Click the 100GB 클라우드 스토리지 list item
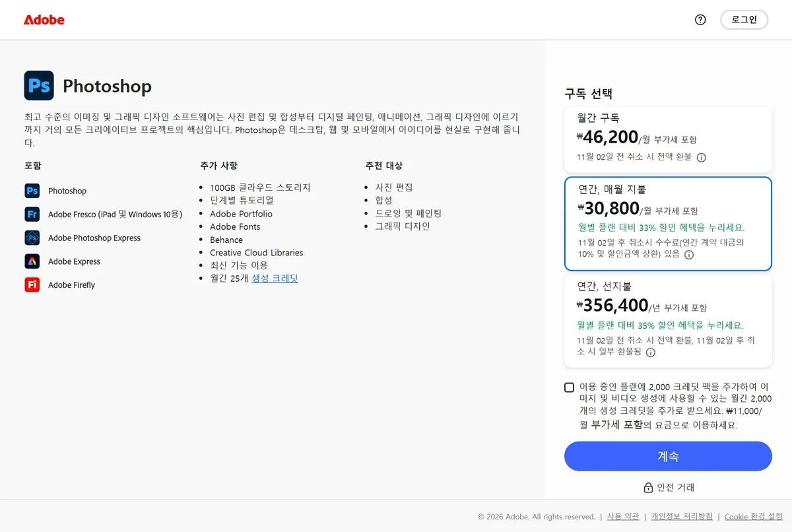This screenshot has height=532, width=792. click(x=260, y=187)
